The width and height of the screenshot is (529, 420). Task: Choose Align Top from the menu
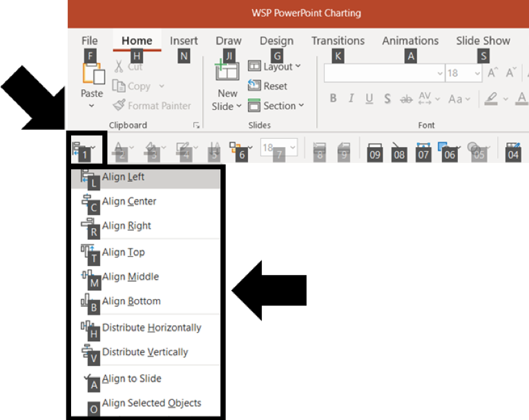[x=146, y=252]
